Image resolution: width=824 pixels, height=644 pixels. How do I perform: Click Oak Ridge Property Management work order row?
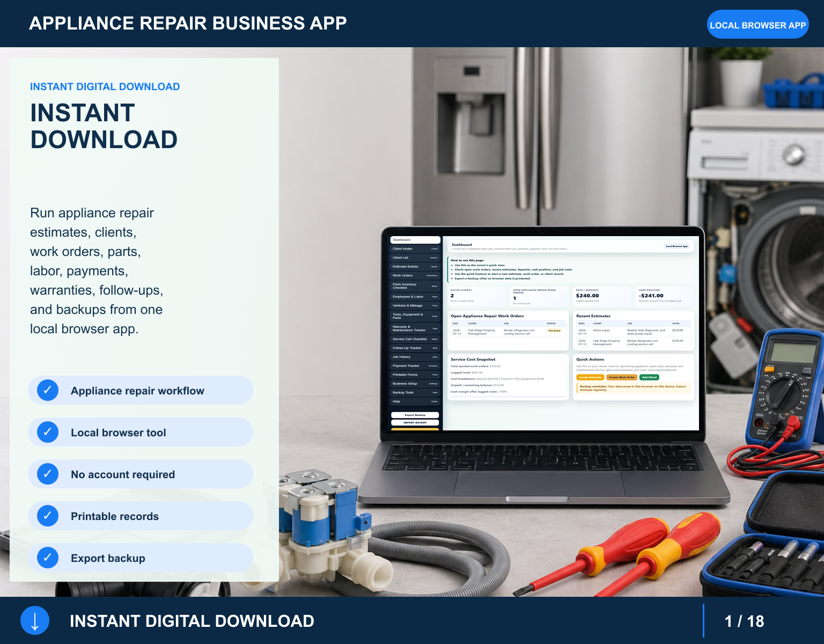(508, 332)
